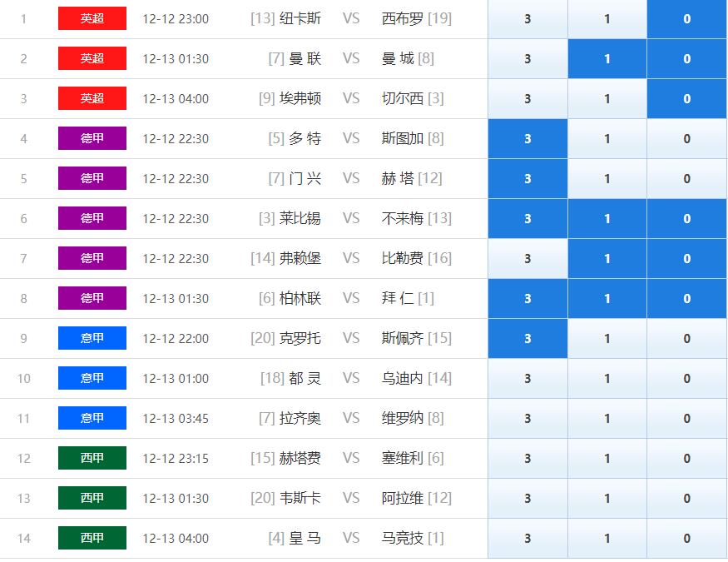Open team 埃弗顿
The image size is (728, 562).
click(300, 98)
